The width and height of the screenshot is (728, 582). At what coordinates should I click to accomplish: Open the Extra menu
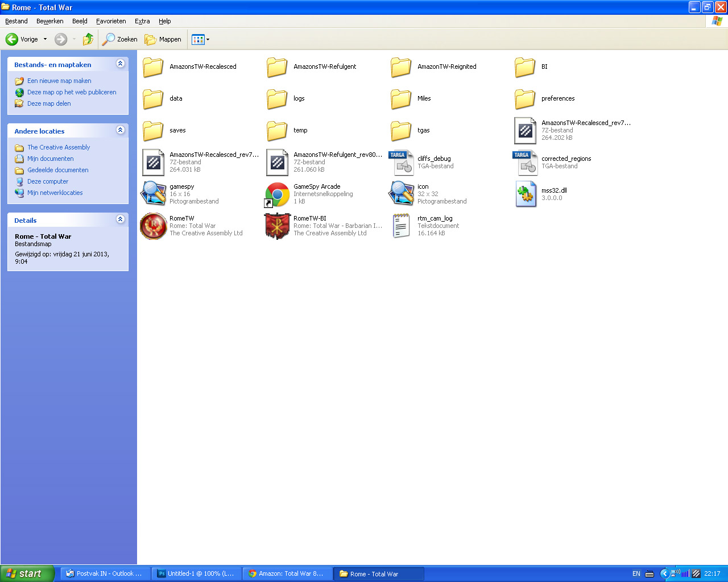[142, 21]
